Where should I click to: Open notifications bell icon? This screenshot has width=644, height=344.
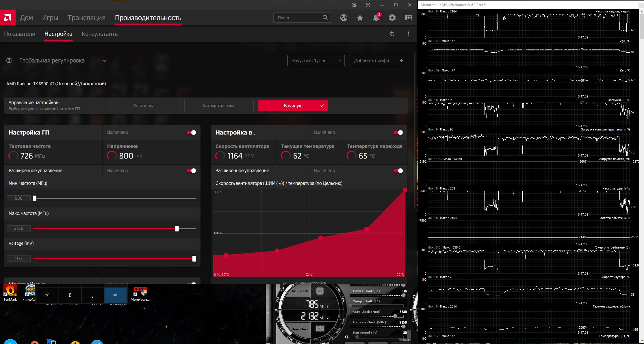coord(376,18)
